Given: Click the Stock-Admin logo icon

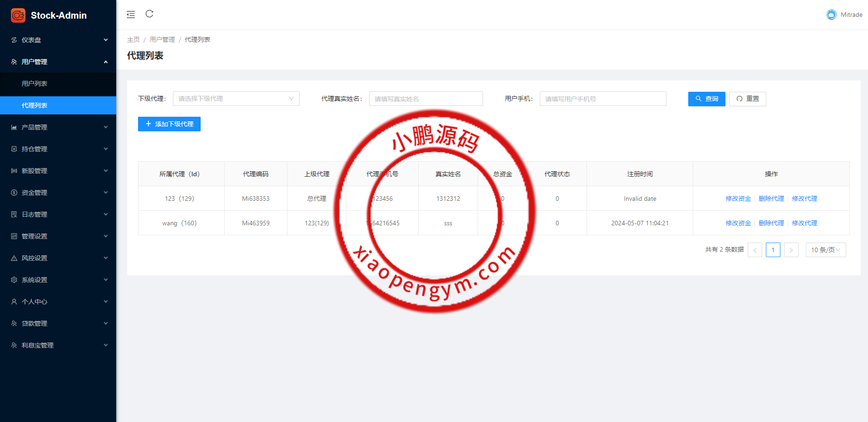Looking at the screenshot, I should pos(18,15).
